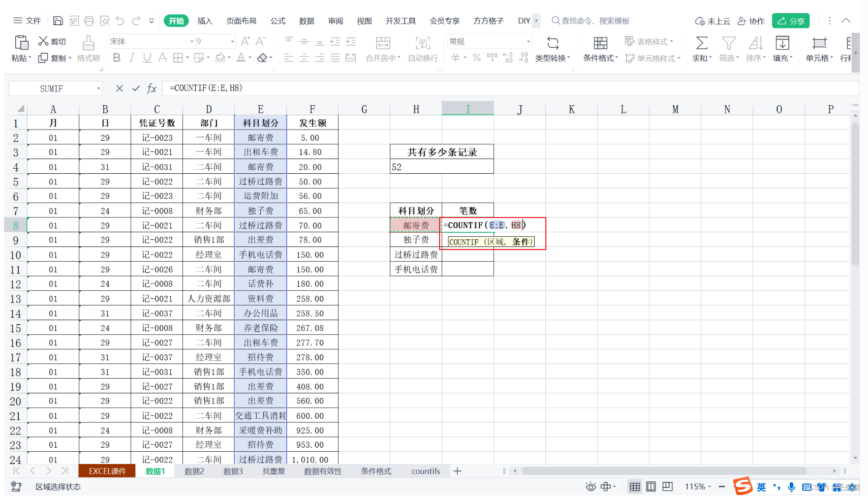The height and width of the screenshot is (496, 868).
Task: Toggle underline formatting
Action: click(x=147, y=58)
